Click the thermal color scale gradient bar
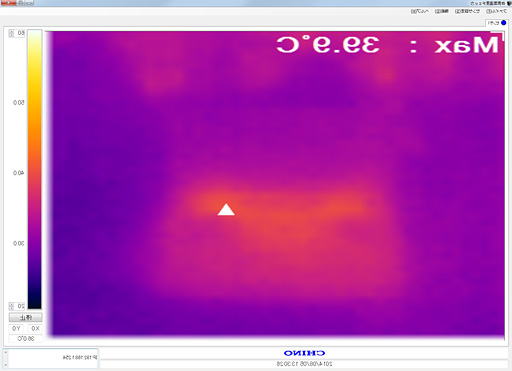Viewport: 512px width, 371px height. pyautogui.click(x=35, y=169)
